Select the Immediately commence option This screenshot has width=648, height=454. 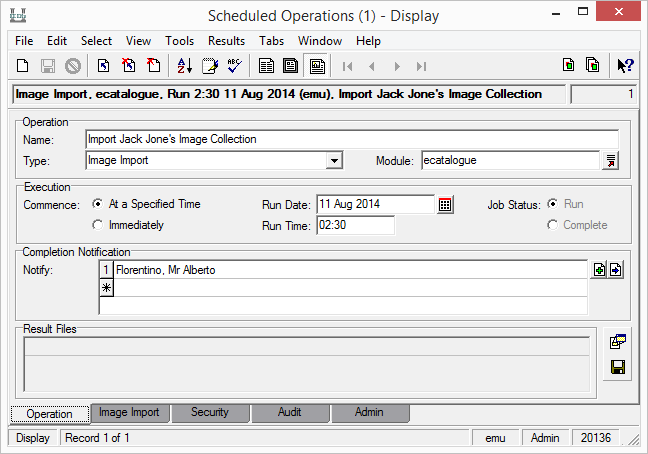[97, 225]
